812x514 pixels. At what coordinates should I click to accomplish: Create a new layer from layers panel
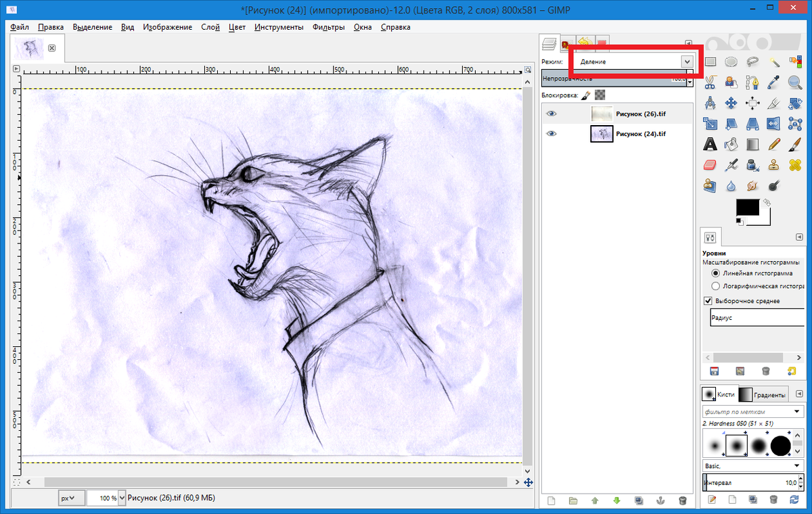pyautogui.click(x=551, y=501)
